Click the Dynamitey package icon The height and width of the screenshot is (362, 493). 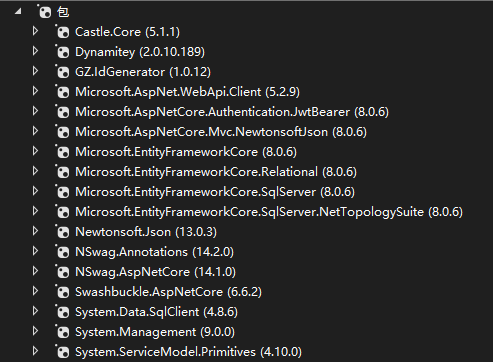click(x=63, y=52)
